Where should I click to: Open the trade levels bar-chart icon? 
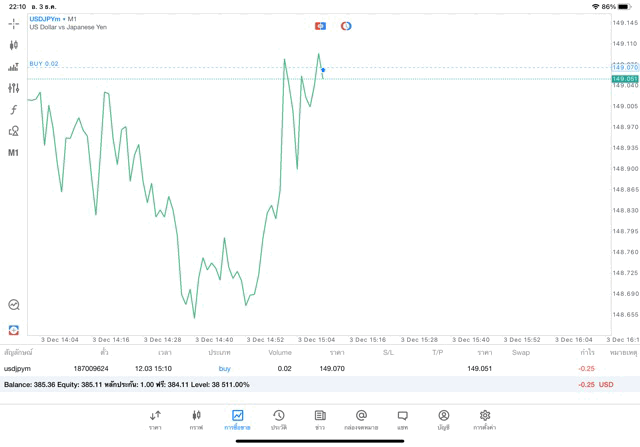14,67
